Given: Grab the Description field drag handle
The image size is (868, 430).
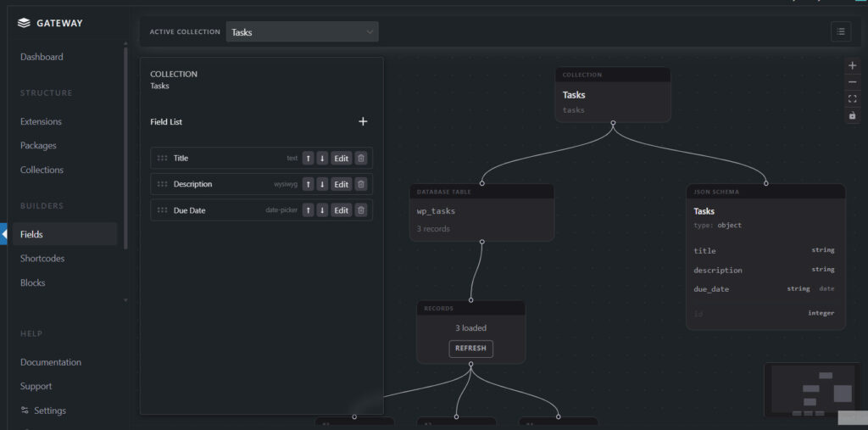Looking at the screenshot, I should [x=162, y=184].
